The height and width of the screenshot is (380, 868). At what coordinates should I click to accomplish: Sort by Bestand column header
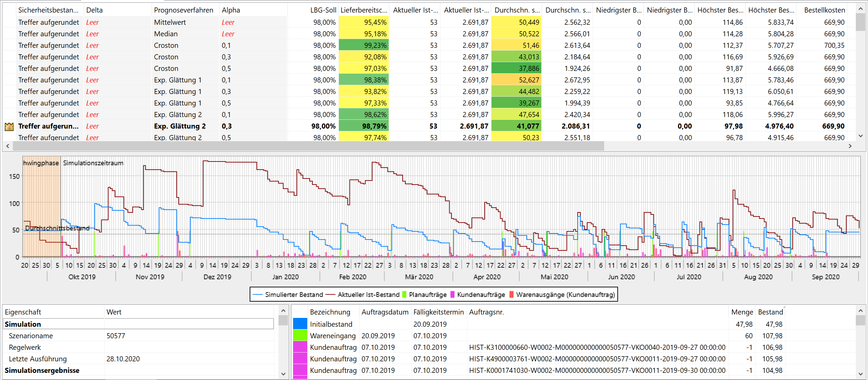[x=770, y=312]
